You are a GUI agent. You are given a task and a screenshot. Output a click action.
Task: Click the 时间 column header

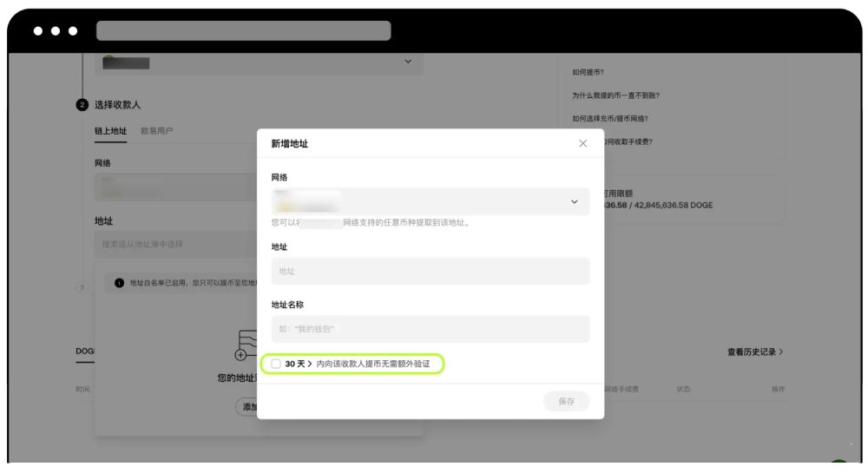82,390
